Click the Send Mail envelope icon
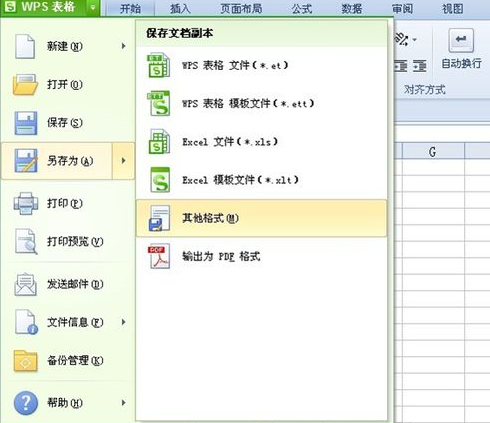Screen dimensions: 490x423 (x=26, y=284)
